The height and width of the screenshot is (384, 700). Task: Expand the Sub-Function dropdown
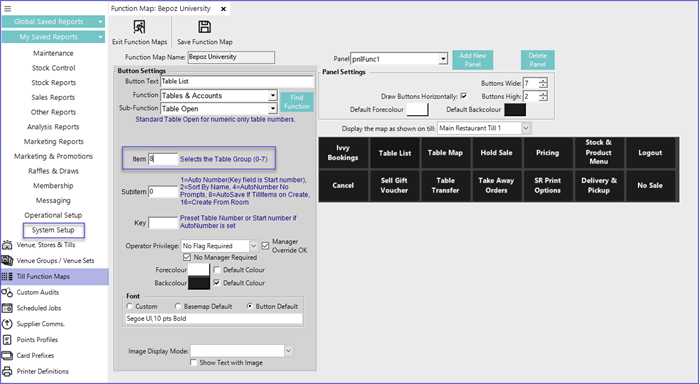coord(272,109)
